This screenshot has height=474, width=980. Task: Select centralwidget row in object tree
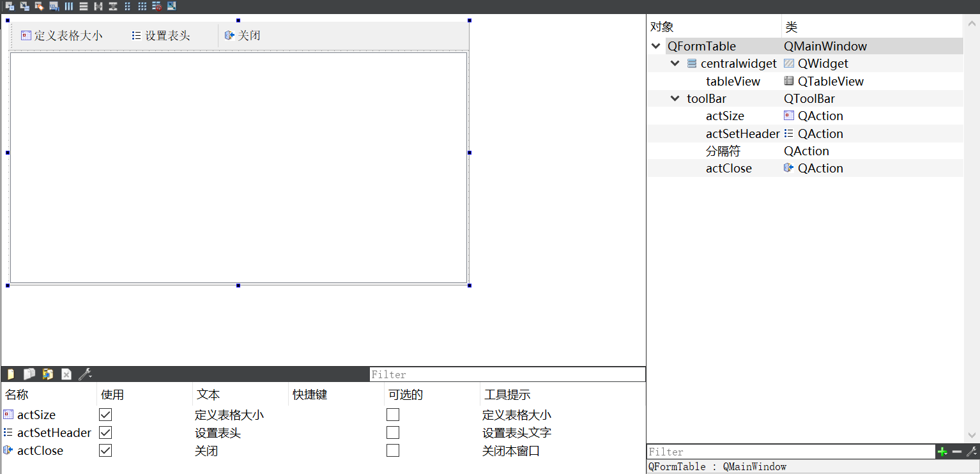tap(805, 63)
